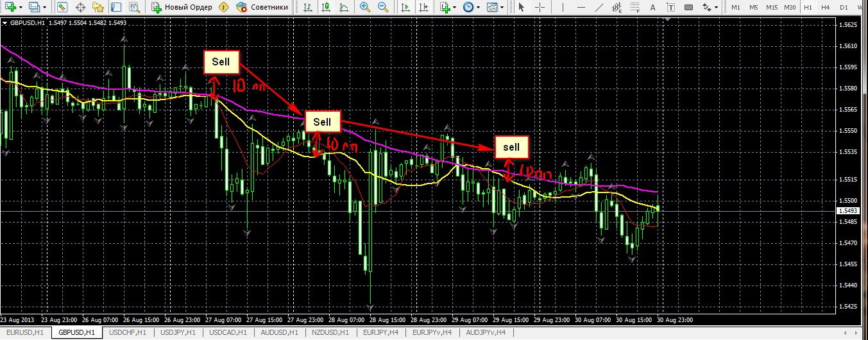Select the arrow Cursor tool
The width and height of the screenshot is (868, 340).
pos(522,8)
